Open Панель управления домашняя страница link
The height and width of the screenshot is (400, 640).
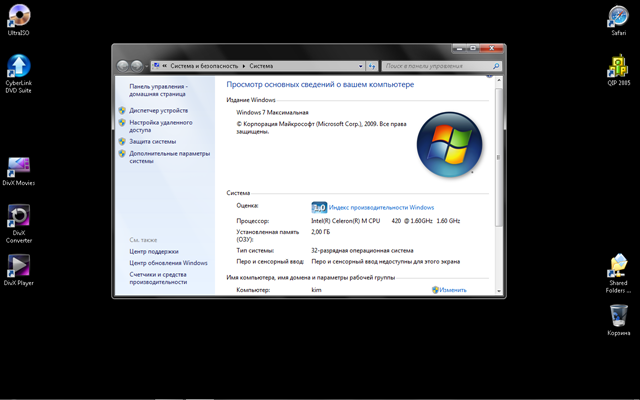point(158,90)
